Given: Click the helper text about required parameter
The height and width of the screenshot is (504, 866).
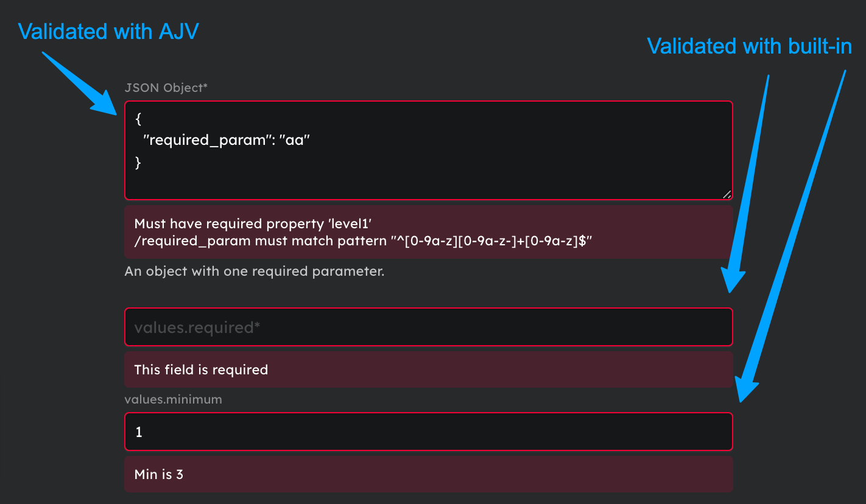Looking at the screenshot, I should pyautogui.click(x=255, y=271).
